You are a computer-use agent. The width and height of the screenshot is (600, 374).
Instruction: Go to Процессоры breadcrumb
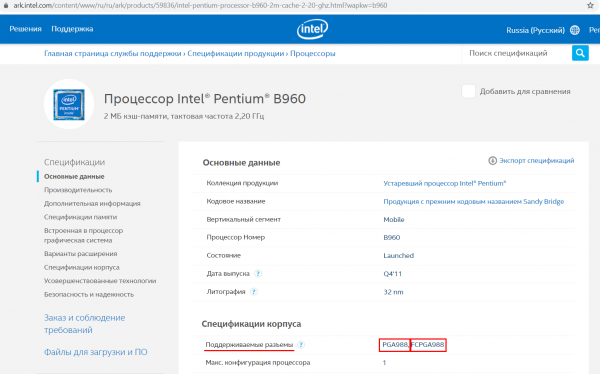(x=313, y=54)
